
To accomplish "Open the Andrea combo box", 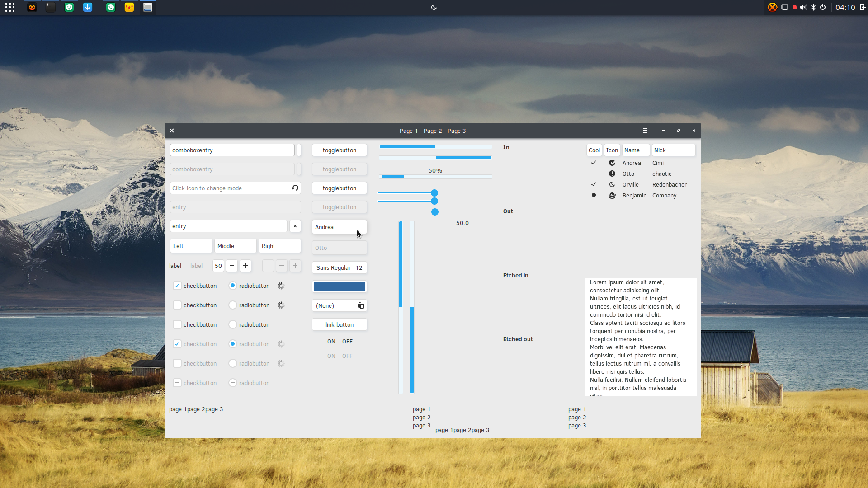I will (x=340, y=227).
